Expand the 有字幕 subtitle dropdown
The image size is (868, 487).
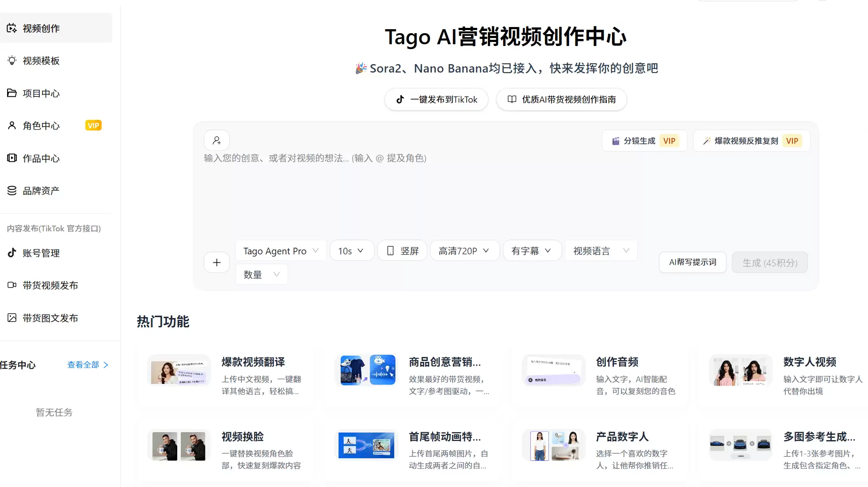pyautogui.click(x=532, y=251)
